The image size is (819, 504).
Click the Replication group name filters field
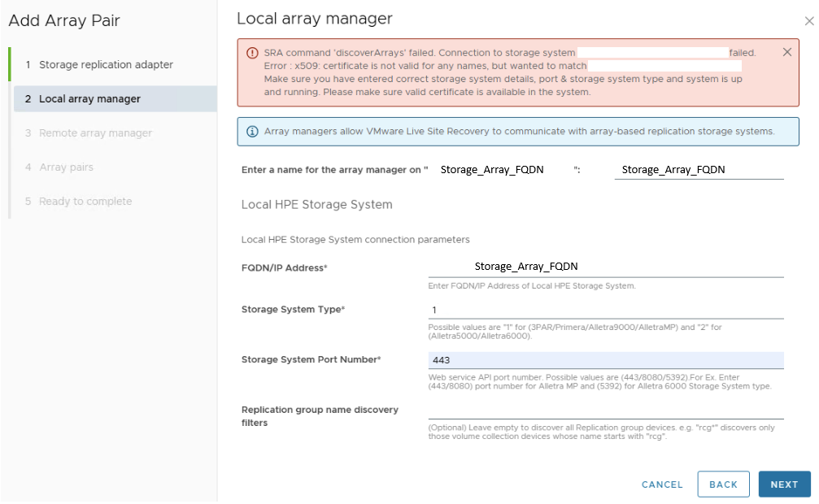[605, 410]
